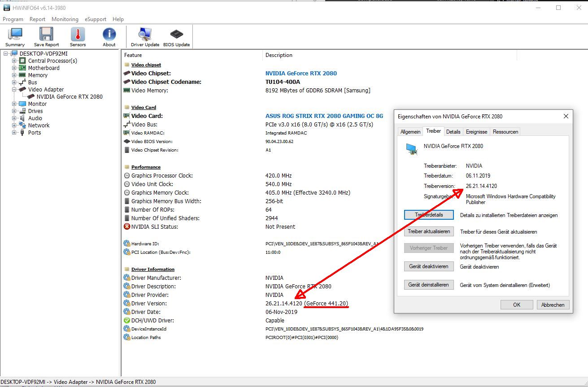Collapse the DESKTOP-VDF92MI root node
Viewport: 588px width, 387px height.
6,54
